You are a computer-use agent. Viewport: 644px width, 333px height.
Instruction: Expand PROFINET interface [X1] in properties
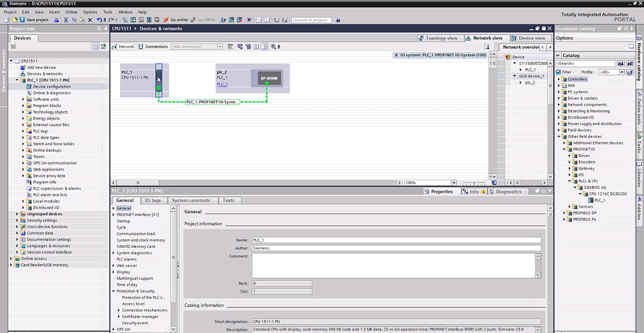(114, 214)
